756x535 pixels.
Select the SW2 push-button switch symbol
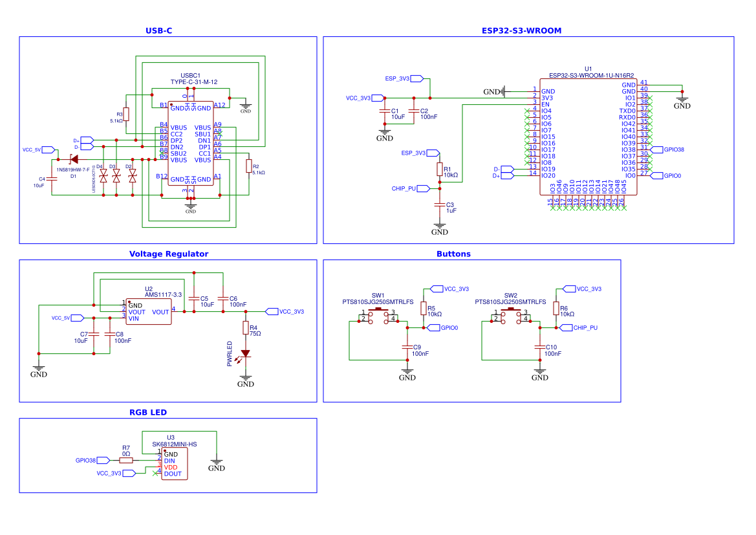tap(511, 316)
